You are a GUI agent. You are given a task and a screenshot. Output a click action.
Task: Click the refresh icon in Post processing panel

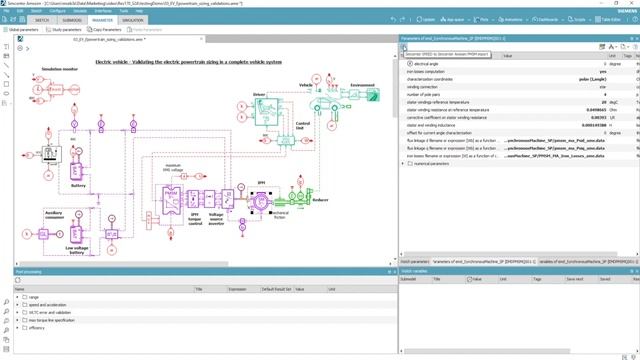point(18,280)
